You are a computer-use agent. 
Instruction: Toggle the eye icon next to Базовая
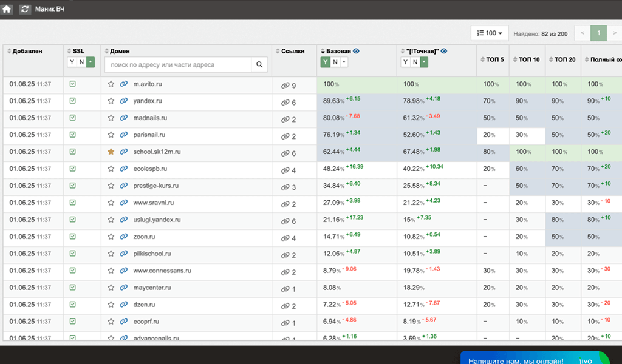(357, 51)
